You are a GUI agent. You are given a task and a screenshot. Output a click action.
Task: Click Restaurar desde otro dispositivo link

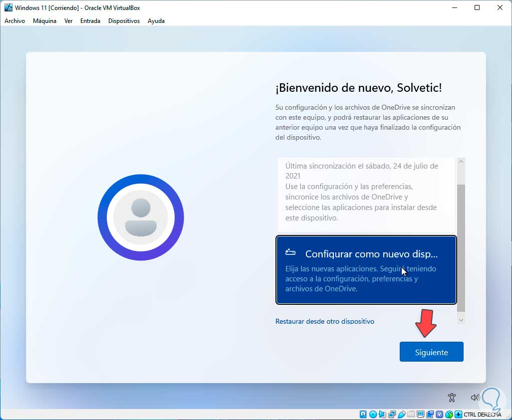pyautogui.click(x=325, y=321)
